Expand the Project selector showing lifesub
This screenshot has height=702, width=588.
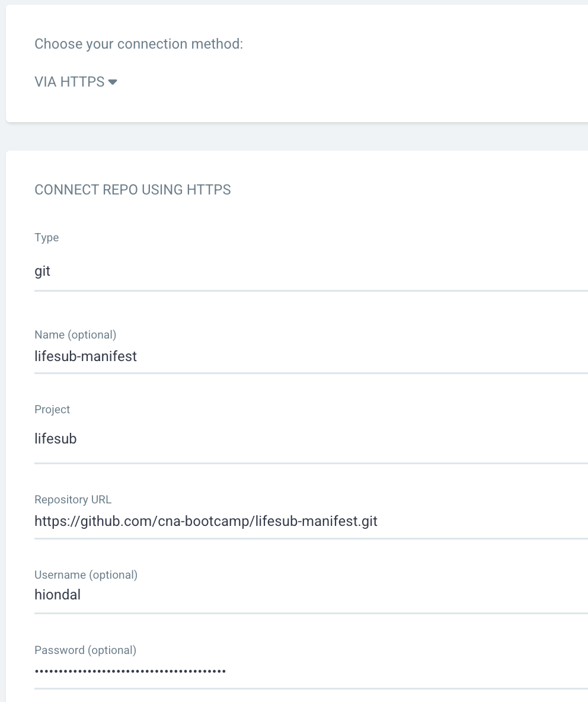tap(308, 439)
